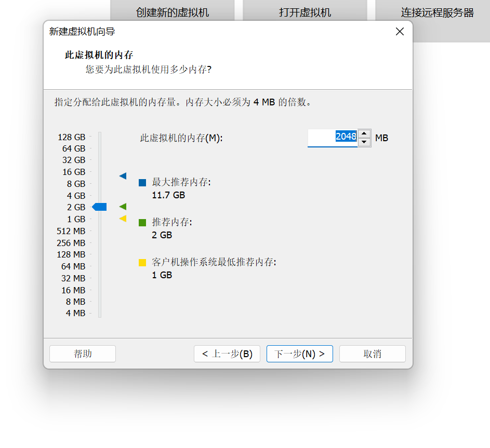The height and width of the screenshot is (448, 490).
Task: Click the 128 GB scale label
Action: (72, 137)
